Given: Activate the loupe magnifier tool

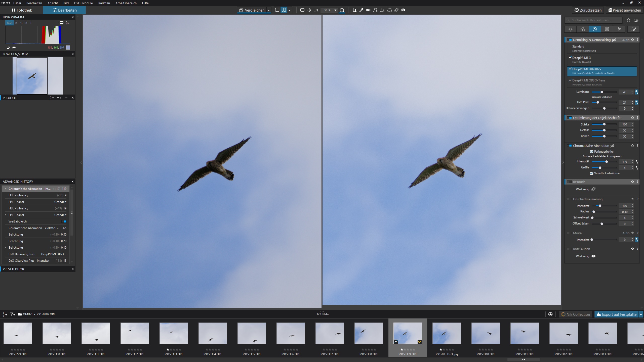Looking at the screenshot, I should [342, 10].
